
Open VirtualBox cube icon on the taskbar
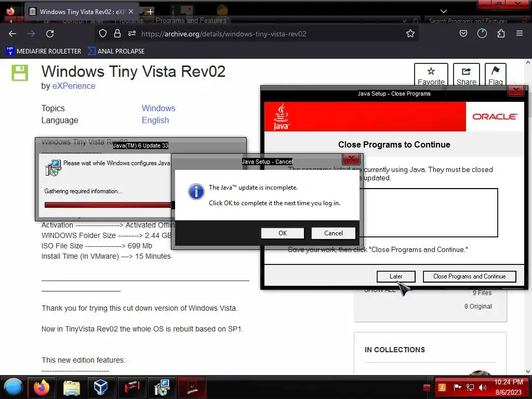pyautogui.click(x=101, y=387)
